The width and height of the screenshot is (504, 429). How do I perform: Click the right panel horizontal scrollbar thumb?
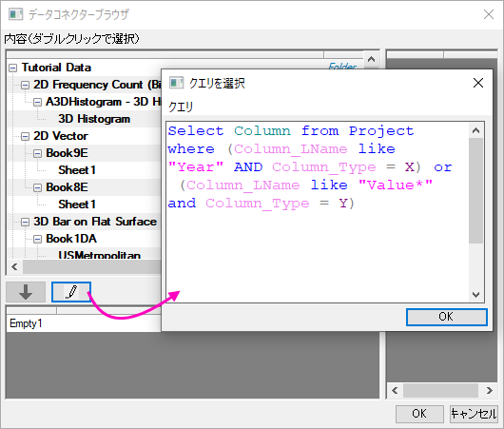[440, 390]
